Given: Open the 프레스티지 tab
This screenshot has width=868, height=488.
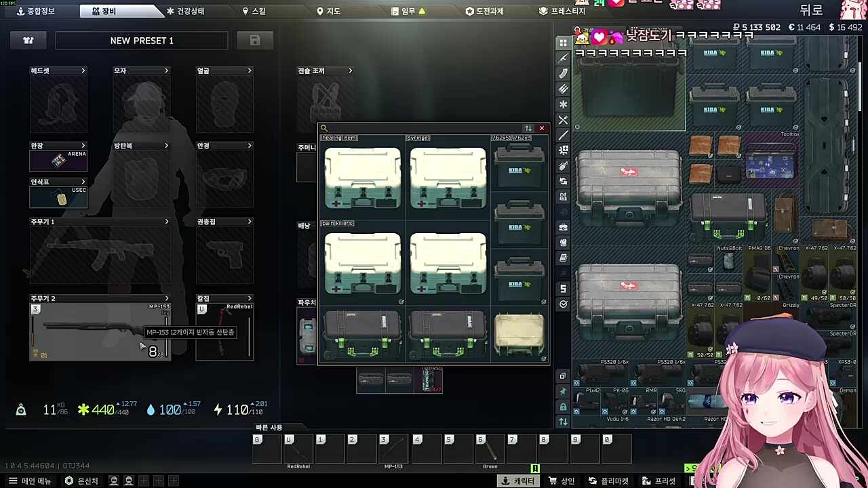Looking at the screenshot, I should 562,12.
